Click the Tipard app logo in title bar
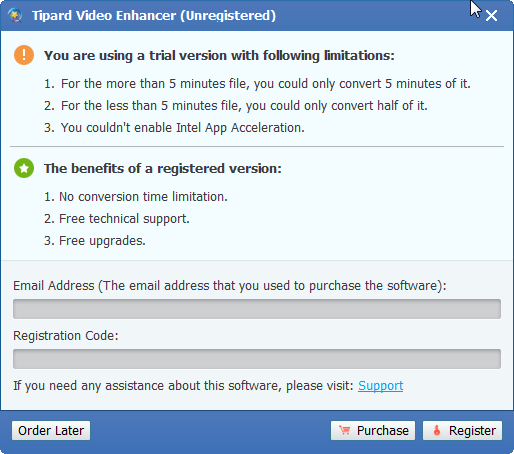Image resolution: width=514 pixels, height=454 pixels. click(x=15, y=15)
